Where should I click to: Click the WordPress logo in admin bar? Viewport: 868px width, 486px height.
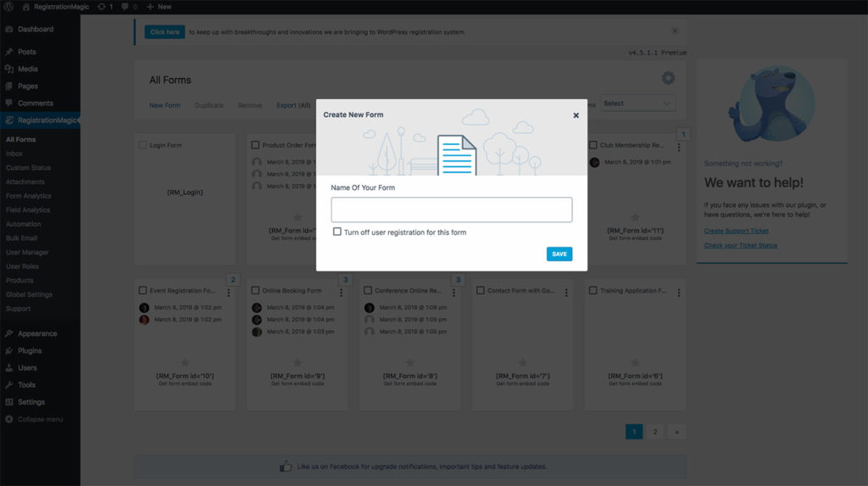pos(8,7)
